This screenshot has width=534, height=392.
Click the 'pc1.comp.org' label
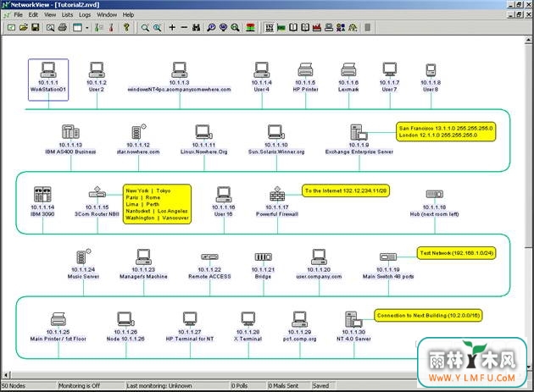click(x=299, y=339)
